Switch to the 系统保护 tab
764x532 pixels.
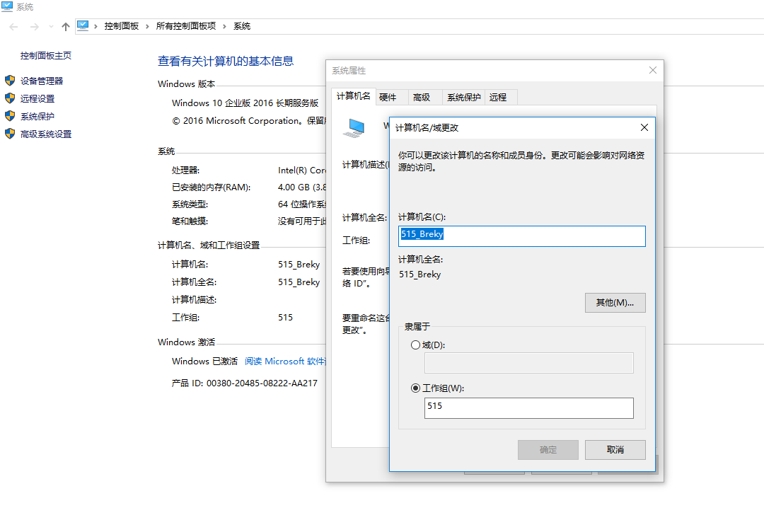click(x=464, y=98)
